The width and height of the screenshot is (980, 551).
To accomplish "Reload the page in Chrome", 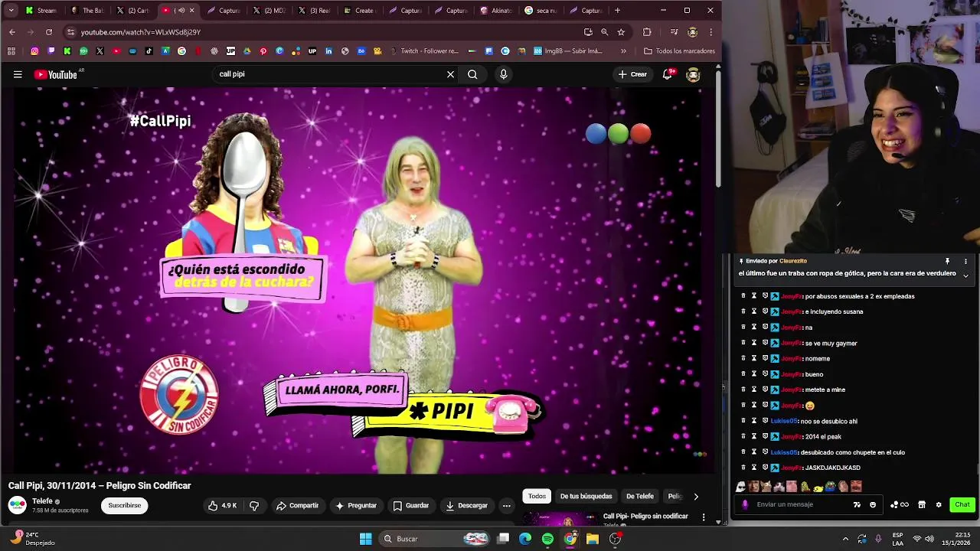I will tap(49, 32).
